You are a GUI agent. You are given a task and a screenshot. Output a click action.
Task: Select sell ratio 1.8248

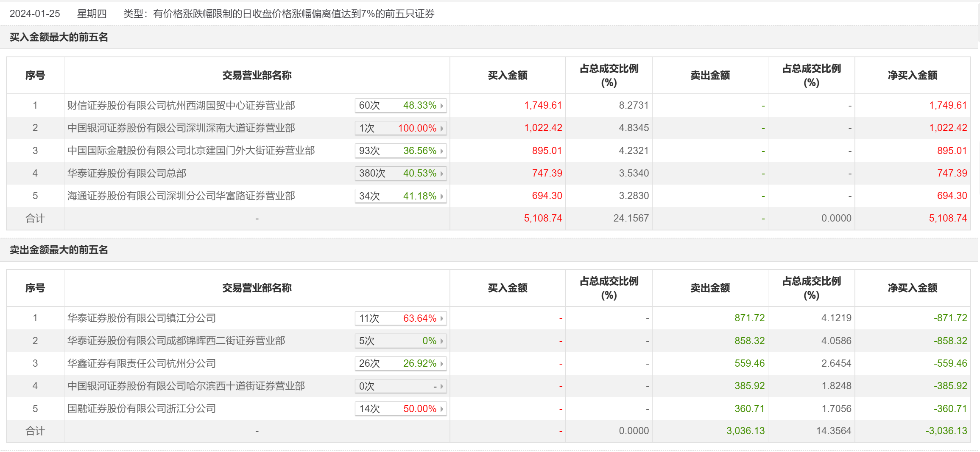point(836,386)
